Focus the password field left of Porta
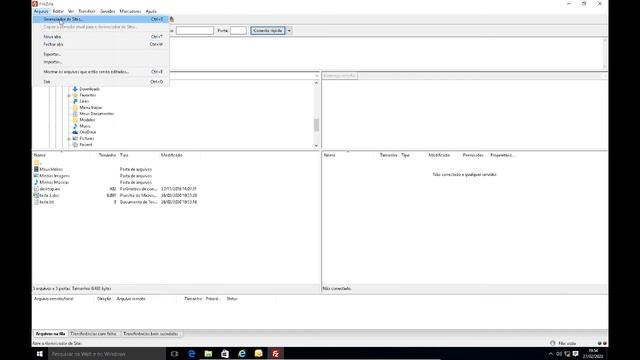 pyautogui.click(x=195, y=31)
